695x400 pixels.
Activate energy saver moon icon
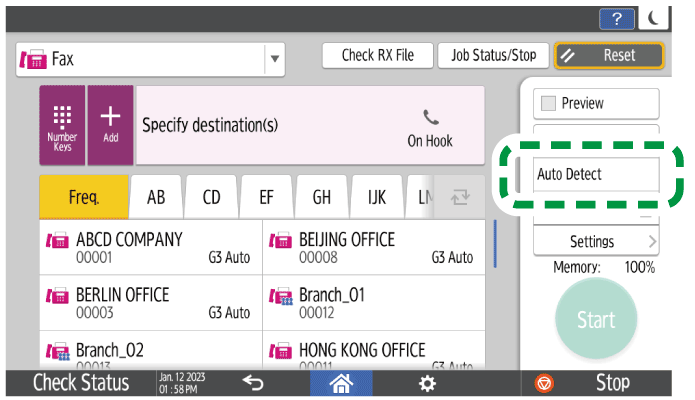pos(653,18)
